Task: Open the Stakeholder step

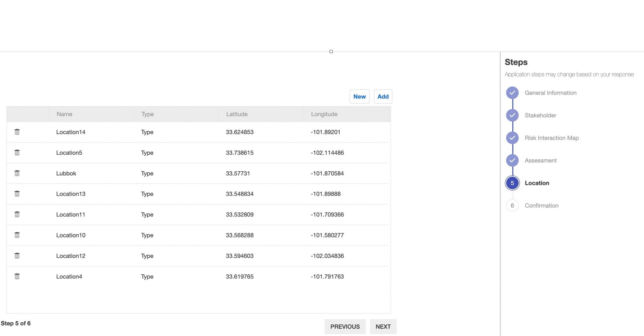Action: 541,115
